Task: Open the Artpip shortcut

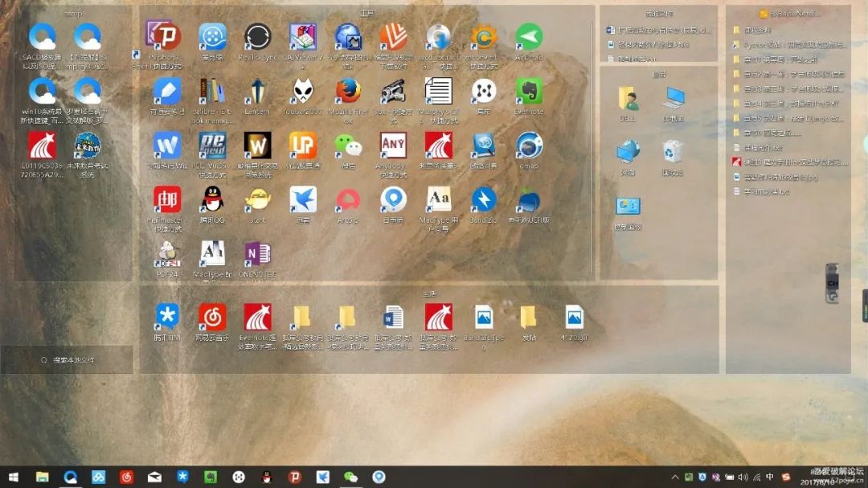Action: pos(348,199)
